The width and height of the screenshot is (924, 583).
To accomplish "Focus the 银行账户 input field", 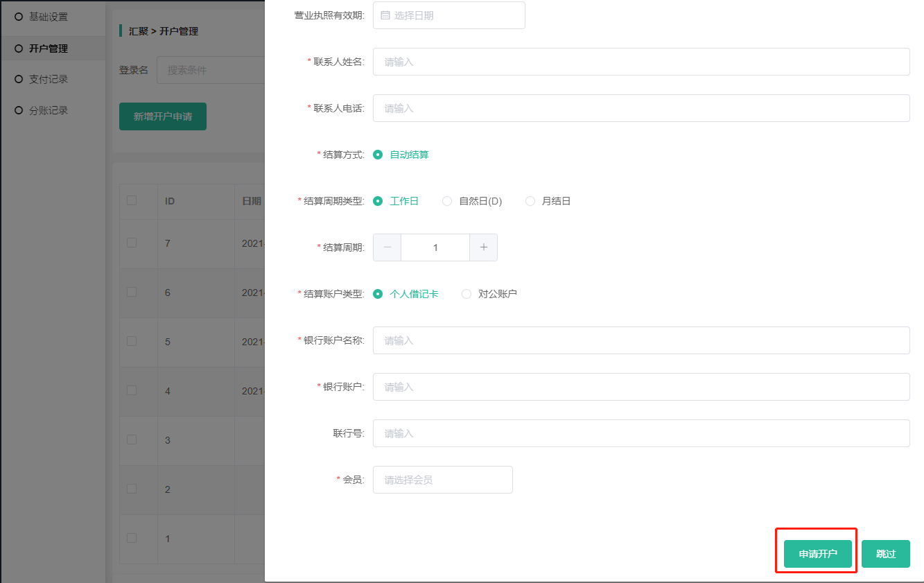I will coord(641,387).
